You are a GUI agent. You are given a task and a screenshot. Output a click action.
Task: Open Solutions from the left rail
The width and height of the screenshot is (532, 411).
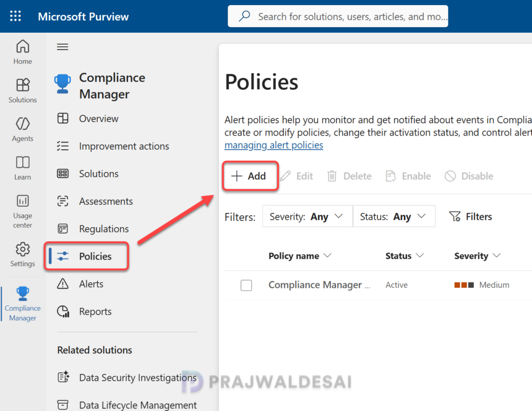23,90
